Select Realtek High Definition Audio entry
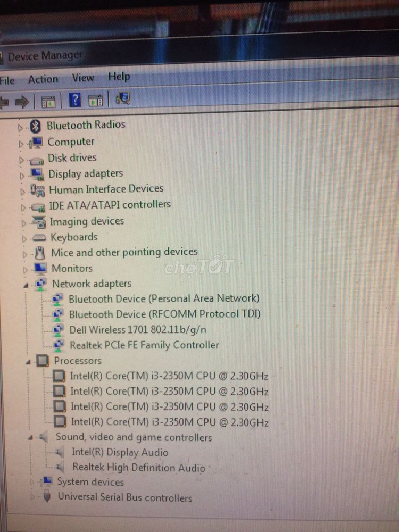Screen dimensions: 399x532 pyautogui.click(x=139, y=468)
